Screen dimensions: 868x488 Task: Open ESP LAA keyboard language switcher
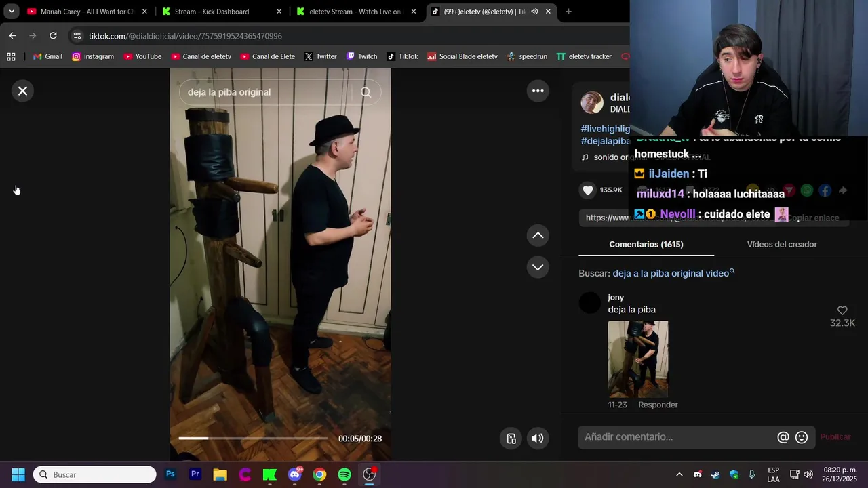tap(773, 474)
